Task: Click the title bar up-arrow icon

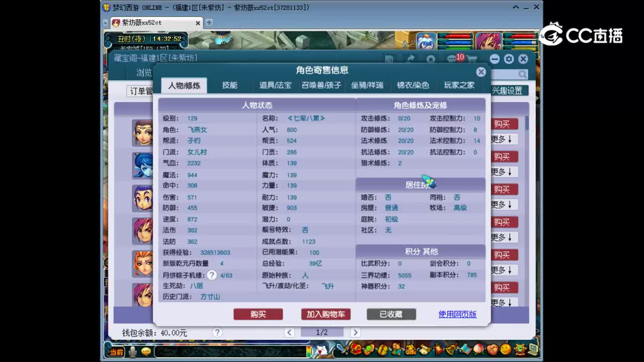Action: click(516, 7)
